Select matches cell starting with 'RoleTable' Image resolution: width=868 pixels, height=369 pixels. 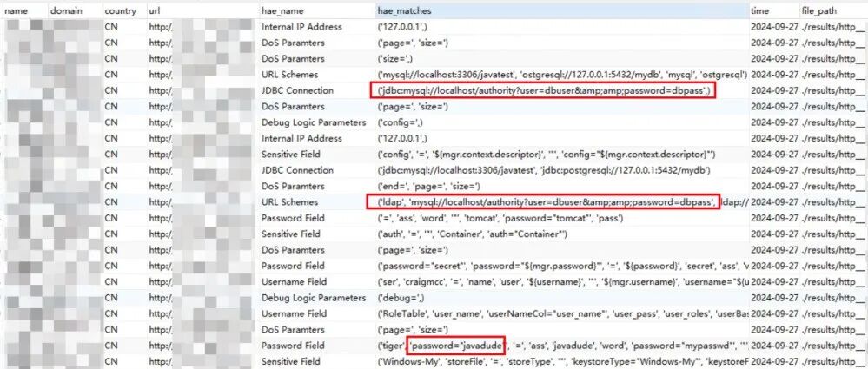coord(562,313)
